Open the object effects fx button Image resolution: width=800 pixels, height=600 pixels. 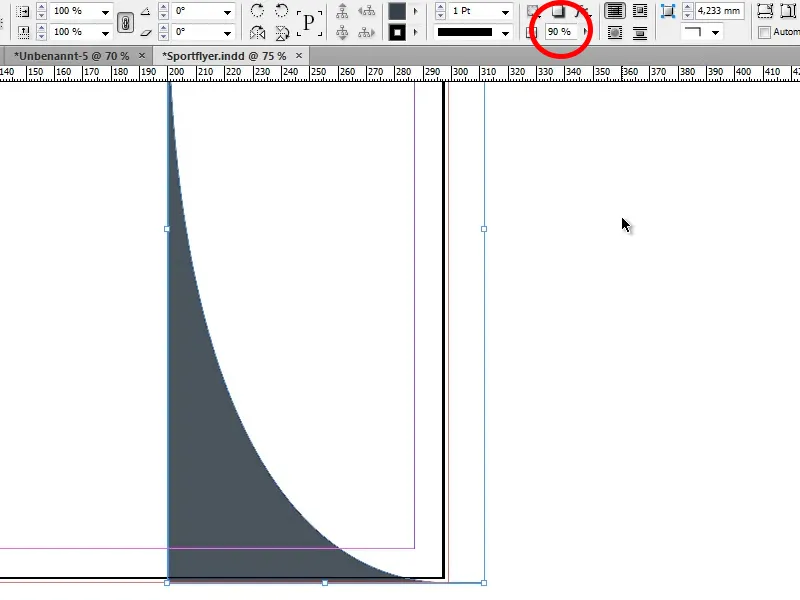pos(581,11)
